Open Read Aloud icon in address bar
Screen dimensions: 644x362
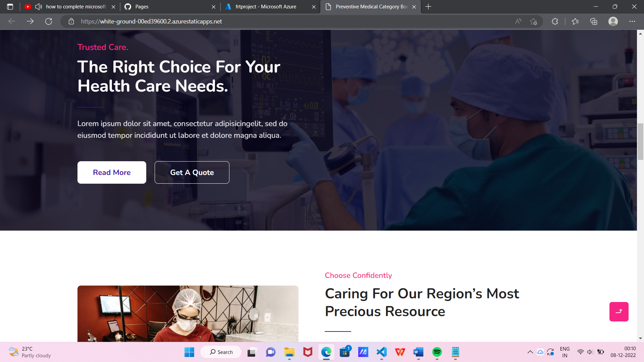coord(518,21)
